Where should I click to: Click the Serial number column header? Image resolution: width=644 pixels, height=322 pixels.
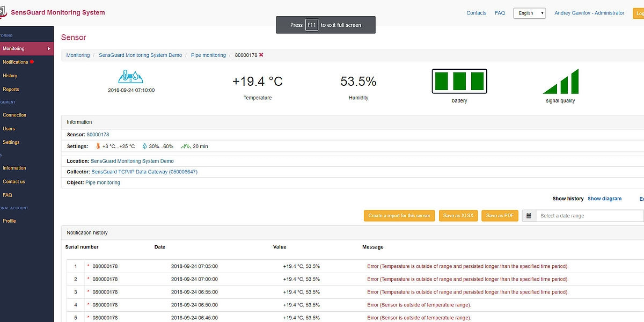click(x=82, y=247)
